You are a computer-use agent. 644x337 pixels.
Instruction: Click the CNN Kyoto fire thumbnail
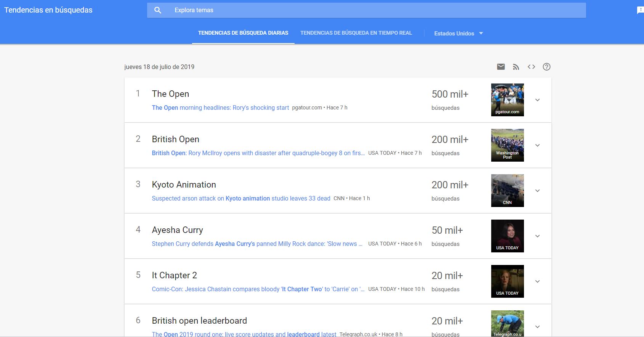click(507, 190)
